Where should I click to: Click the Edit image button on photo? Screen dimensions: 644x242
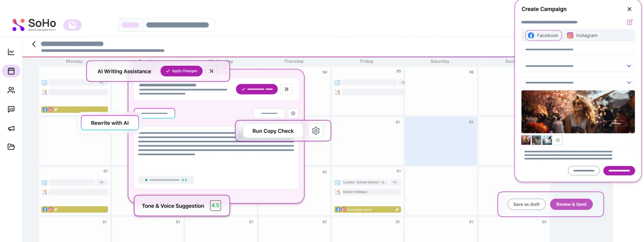point(616,123)
